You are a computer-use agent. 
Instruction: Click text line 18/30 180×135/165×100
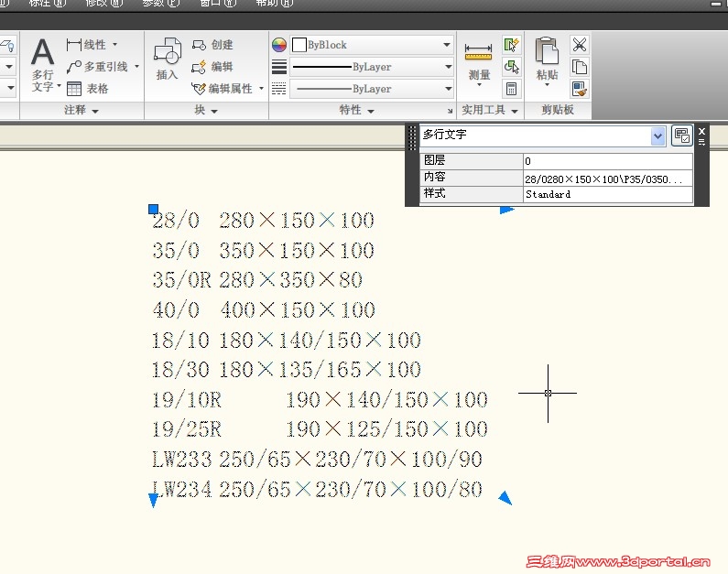pyautogui.click(x=287, y=370)
